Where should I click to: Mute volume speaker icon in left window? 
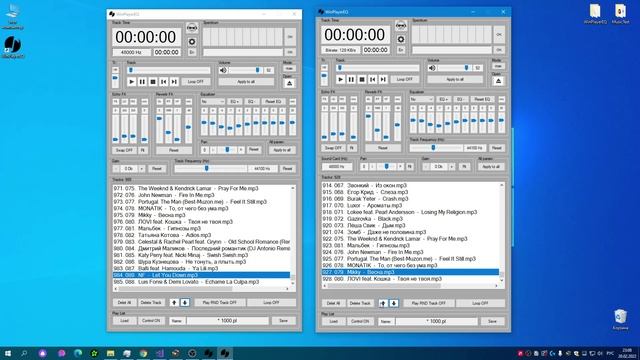223,70
